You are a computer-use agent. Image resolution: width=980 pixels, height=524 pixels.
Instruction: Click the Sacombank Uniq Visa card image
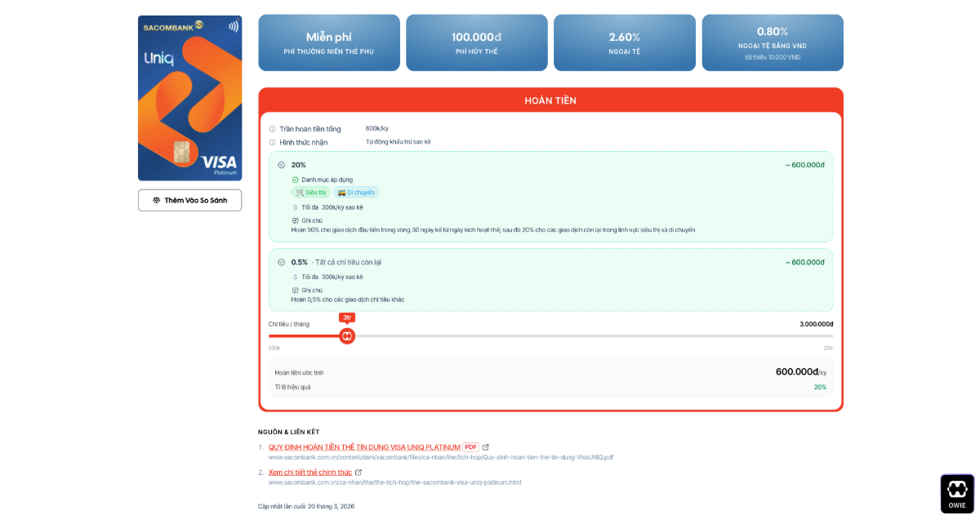[x=190, y=98]
